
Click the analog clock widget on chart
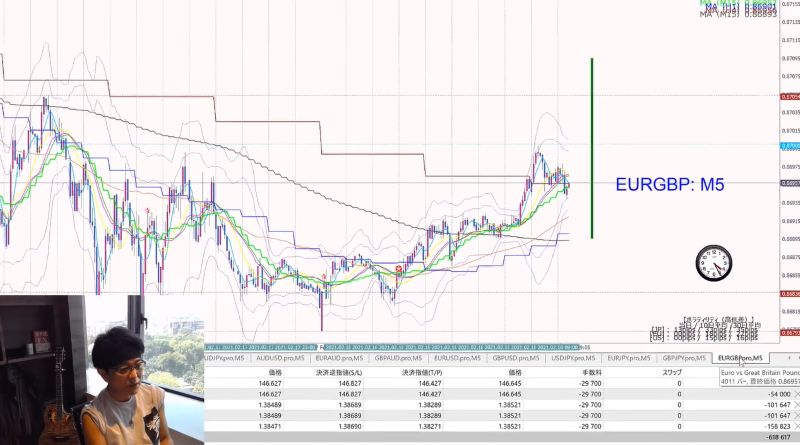[714, 263]
